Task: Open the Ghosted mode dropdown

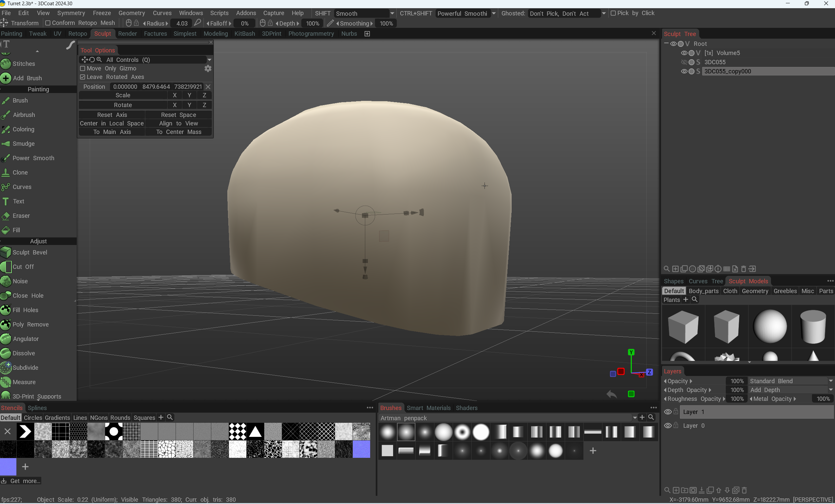Action: pos(567,13)
